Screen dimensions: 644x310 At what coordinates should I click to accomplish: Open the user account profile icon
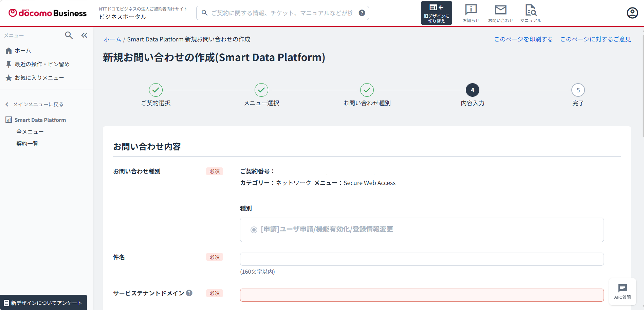[x=632, y=13]
